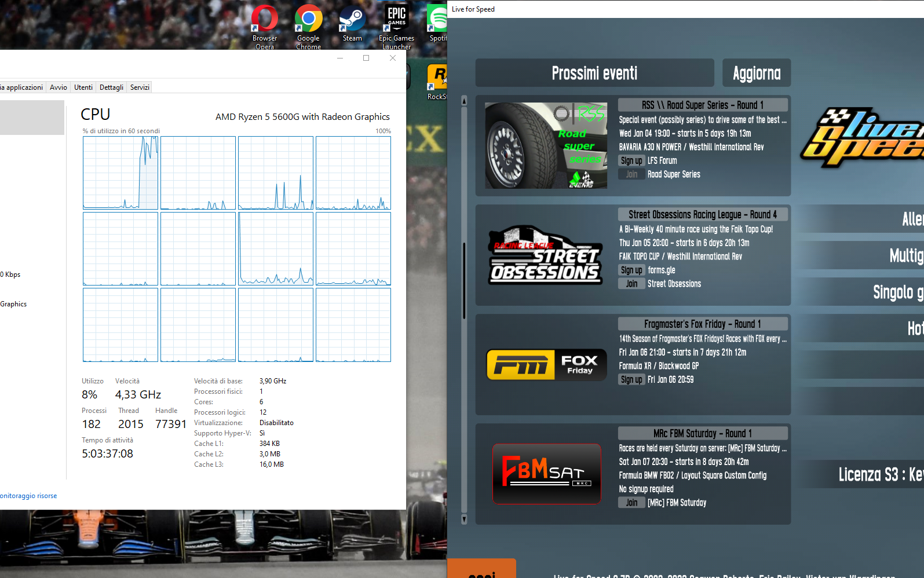Click the FM Fox Friday event image
This screenshot has width=924, height=578.
click(x=546, y=364)
